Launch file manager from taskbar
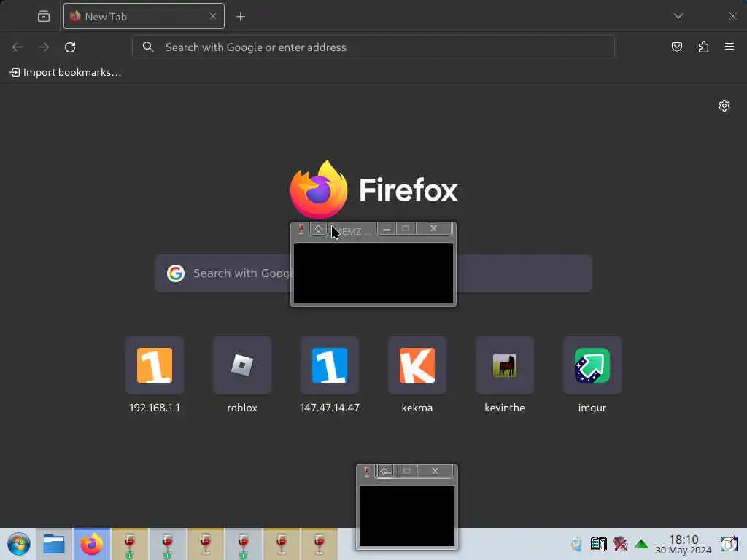The height and width of the screenshot is (560, 747). [x=54, y=544]
